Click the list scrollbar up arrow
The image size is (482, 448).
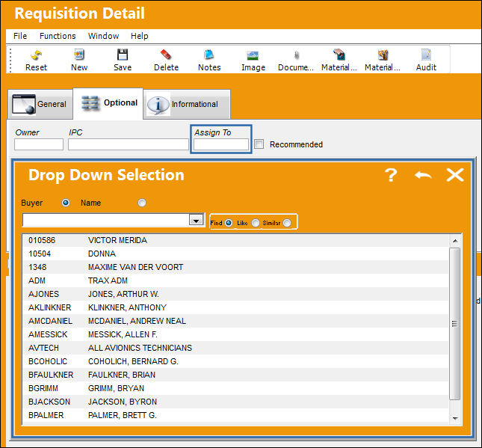[455, 241]
